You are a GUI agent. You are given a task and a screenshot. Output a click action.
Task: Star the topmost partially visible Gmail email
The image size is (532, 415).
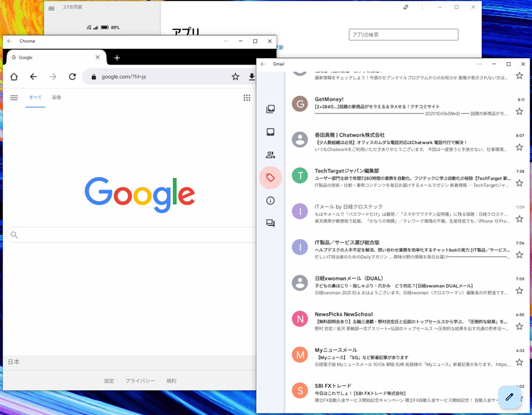tap(519, 76)
